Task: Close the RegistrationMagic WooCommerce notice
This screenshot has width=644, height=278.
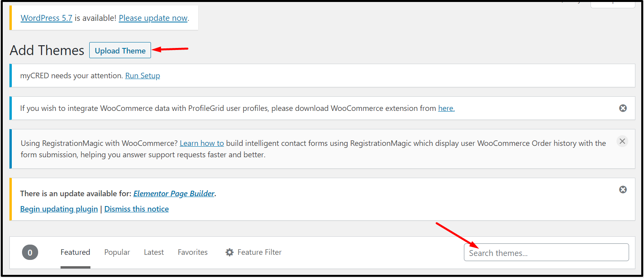Action: (622, 141)
